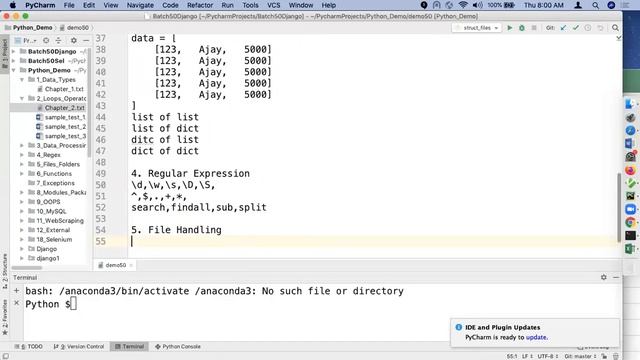Viewport: 640px width, 360px height.
Task: Toggle the Project side tool window
Action: coord(5,53)
